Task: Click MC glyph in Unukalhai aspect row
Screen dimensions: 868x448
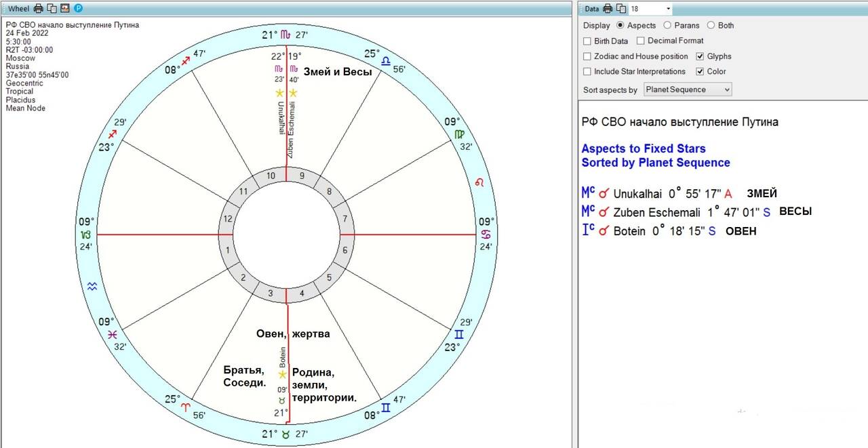Action: (x=589, y=194)
